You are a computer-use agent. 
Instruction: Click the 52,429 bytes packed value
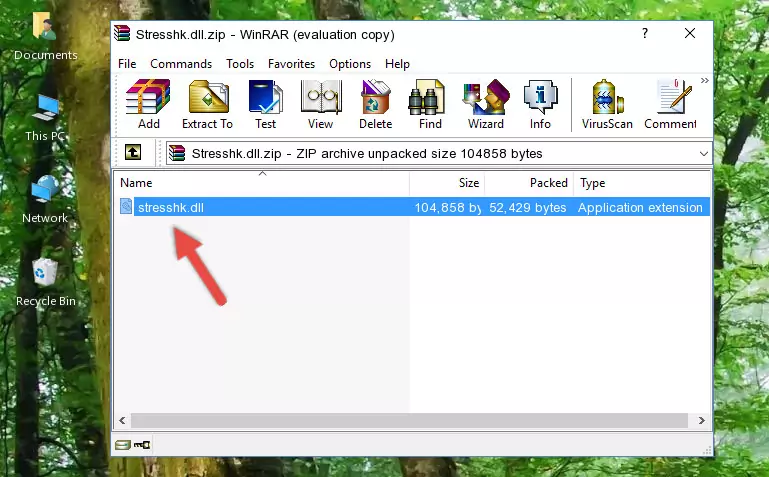(x=527, y=208)
